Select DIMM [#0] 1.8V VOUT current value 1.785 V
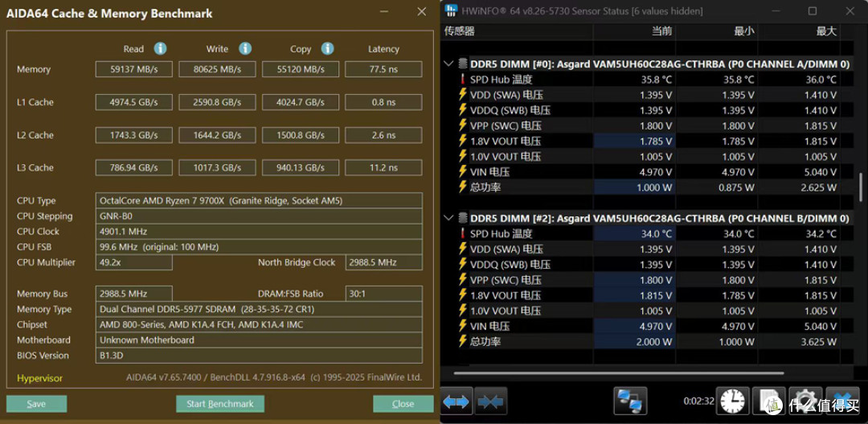Image resolution: width=868 pixels, height=424 pixels. tap(656, 142)
